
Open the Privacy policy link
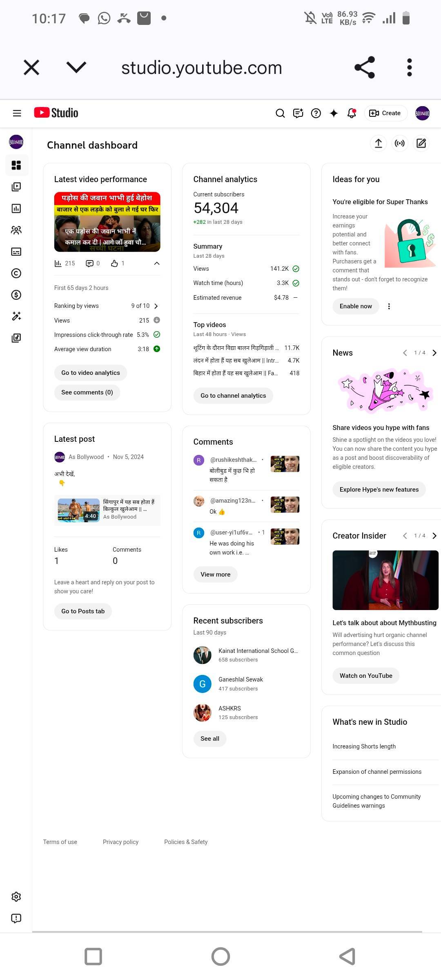(120, 842)
